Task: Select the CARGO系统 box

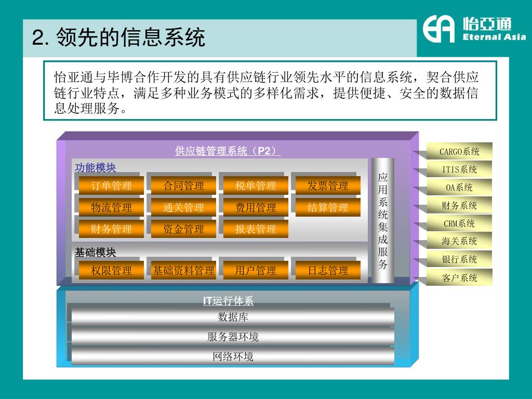Action: (x=459, y=151)
